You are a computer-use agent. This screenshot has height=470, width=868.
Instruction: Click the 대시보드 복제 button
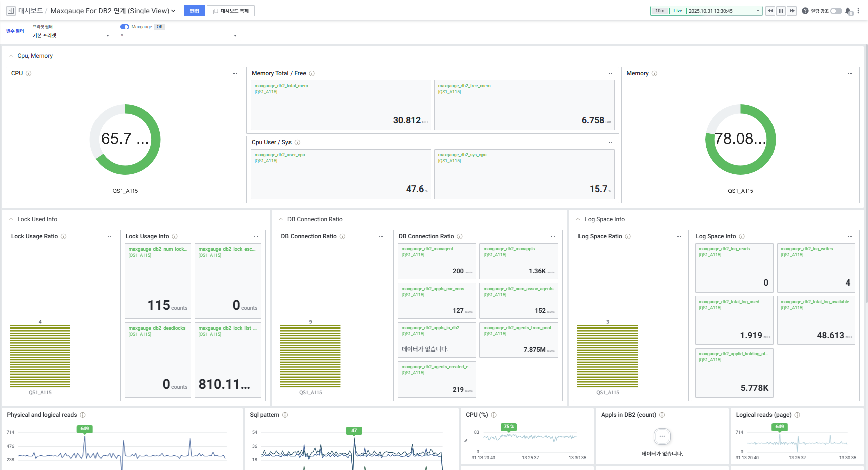(231, 11)
